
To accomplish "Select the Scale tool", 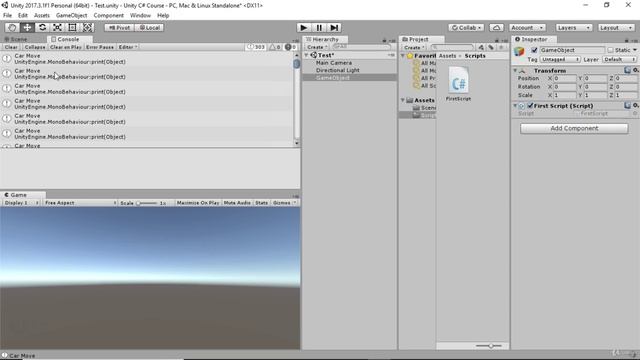I will point(57,27).
